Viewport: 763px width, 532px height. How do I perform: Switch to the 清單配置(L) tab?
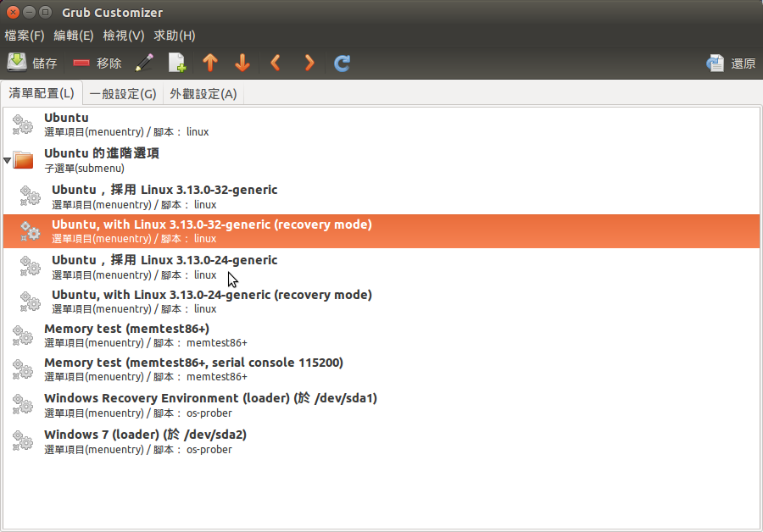pos(42,93)
